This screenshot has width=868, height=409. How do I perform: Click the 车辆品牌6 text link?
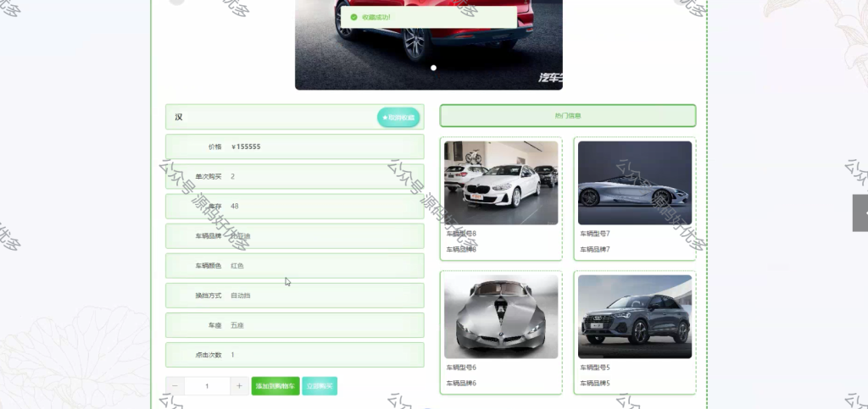click(x=461, y=383)
